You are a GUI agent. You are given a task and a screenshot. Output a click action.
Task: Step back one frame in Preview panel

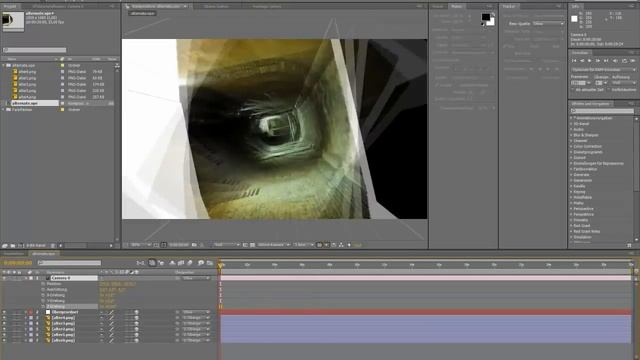pos(582,61)
